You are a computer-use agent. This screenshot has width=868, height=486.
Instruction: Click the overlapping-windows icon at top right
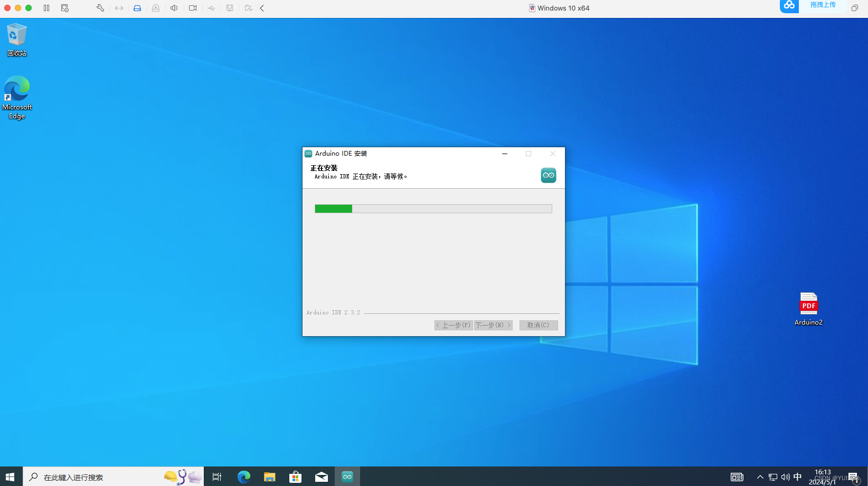[855, 8]
